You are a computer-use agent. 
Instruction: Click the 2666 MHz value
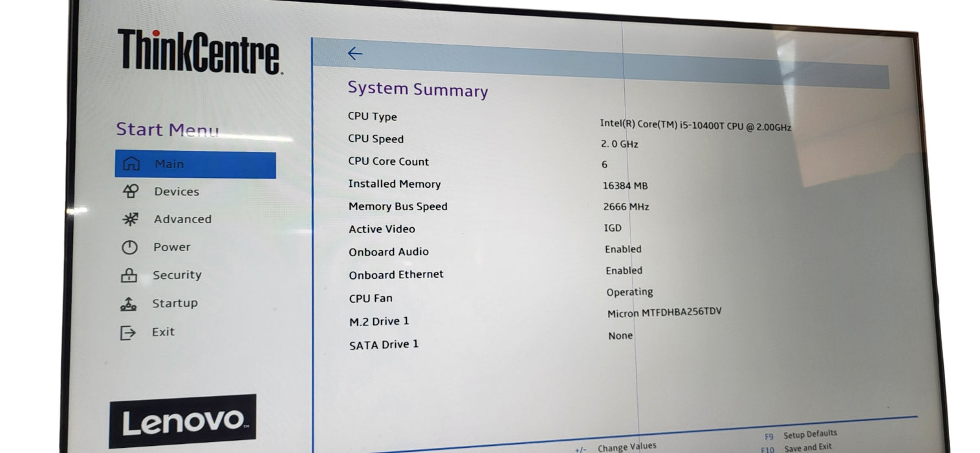[626, 207]
